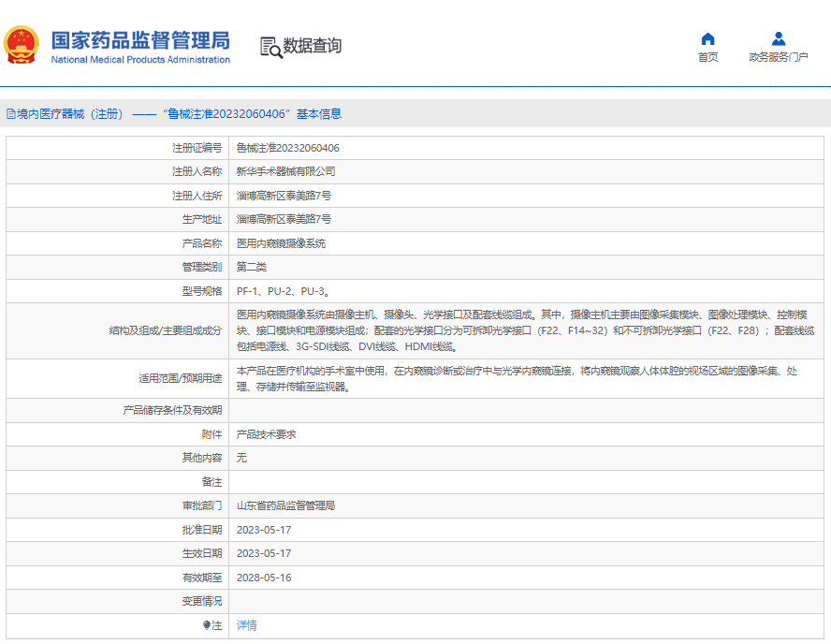
Task: Click the expiry date 2028-05-16
Action: coord(264,578)
